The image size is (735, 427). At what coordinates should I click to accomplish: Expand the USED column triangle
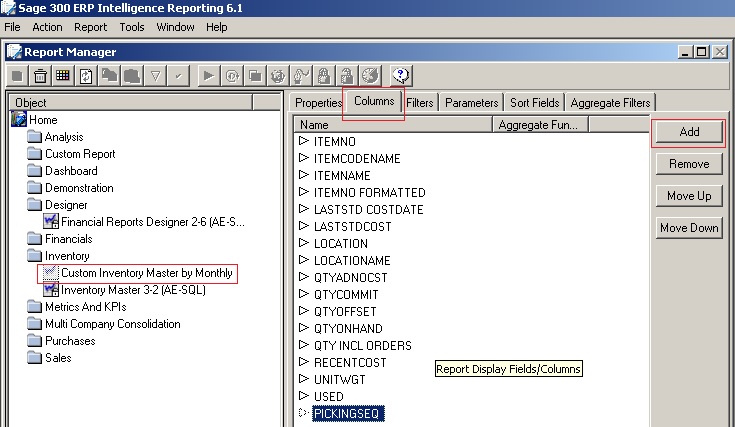pos(304,396)
